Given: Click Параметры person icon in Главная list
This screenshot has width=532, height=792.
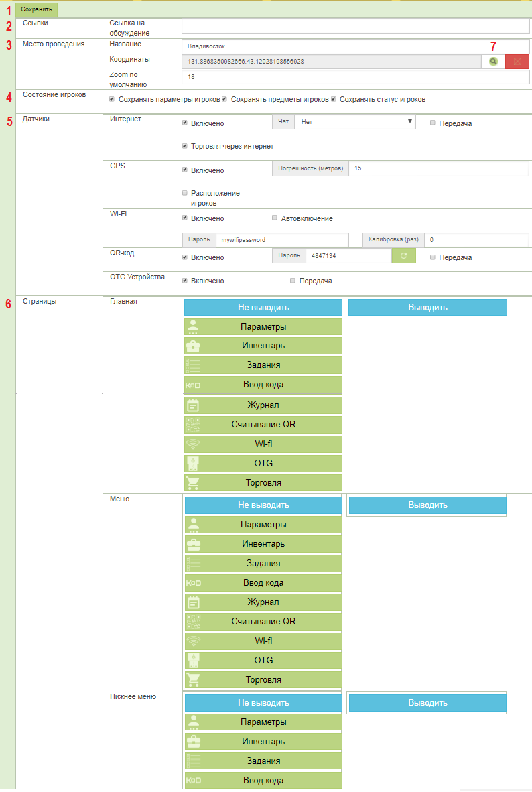Looking at the screenshot, I should click(193, 327).
